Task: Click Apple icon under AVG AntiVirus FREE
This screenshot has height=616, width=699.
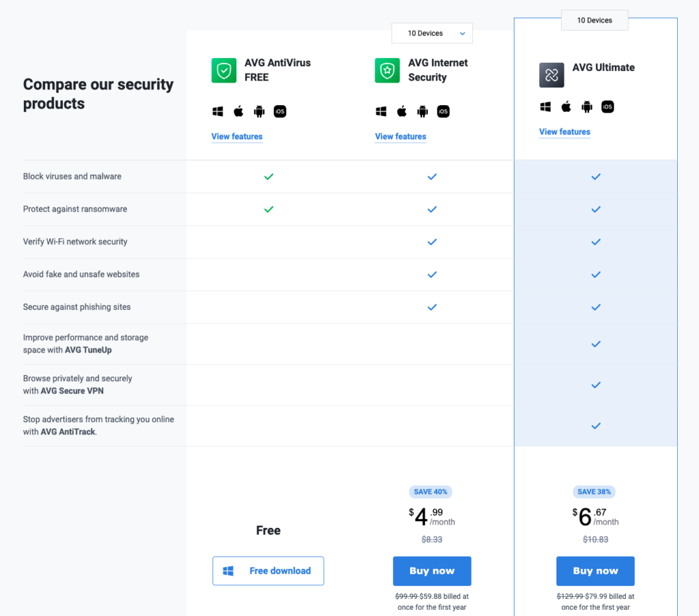Action: pos(238,111)
